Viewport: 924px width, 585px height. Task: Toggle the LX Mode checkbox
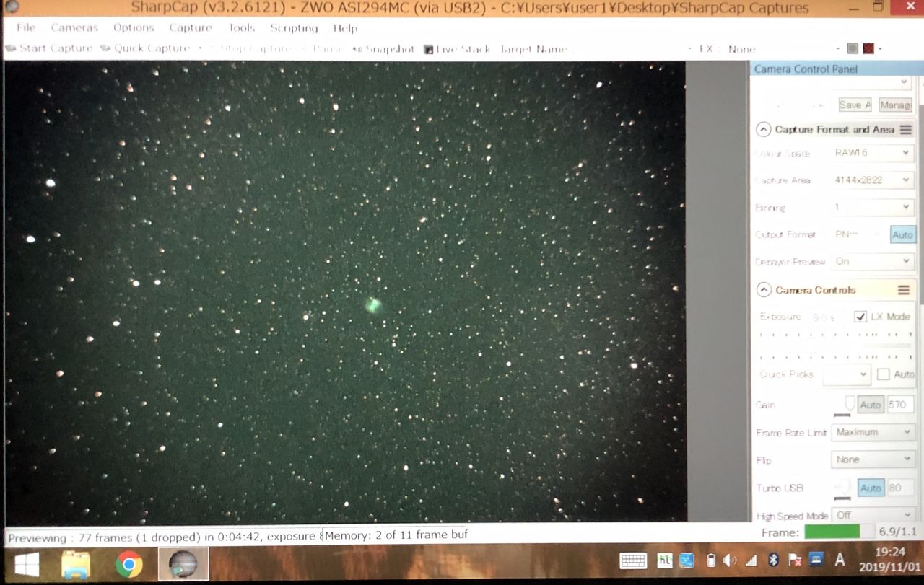[860, 317]
